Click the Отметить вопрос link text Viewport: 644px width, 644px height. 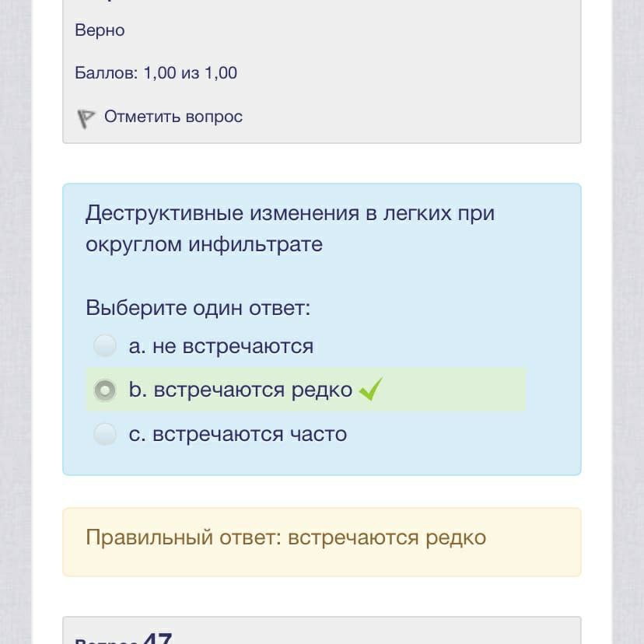coord(173,117)
